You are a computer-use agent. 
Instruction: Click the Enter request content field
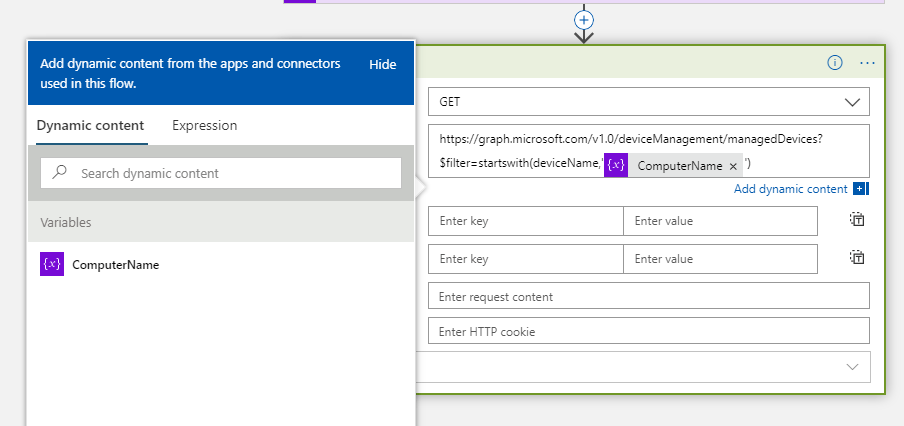(x=648, y=296)
